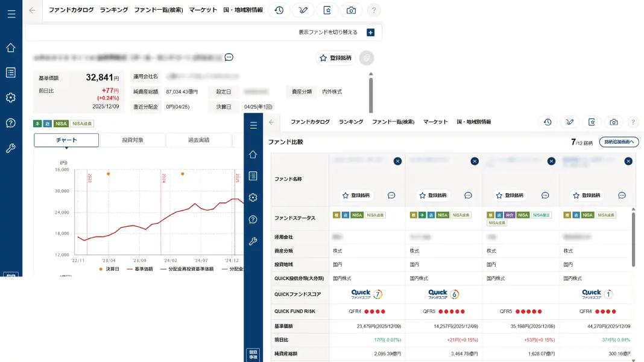
Task: Open help icon in fund detail window sidebar
Action: 11,123
